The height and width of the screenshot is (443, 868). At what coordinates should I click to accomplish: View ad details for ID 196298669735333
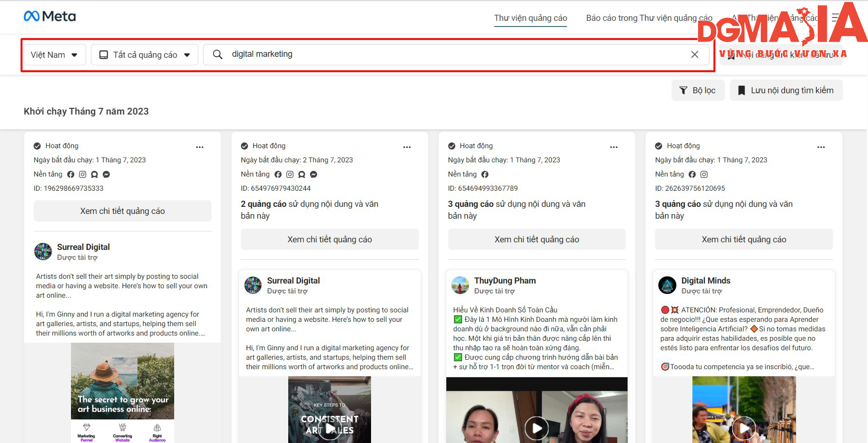pyautogui.click(x=123, y=211)
